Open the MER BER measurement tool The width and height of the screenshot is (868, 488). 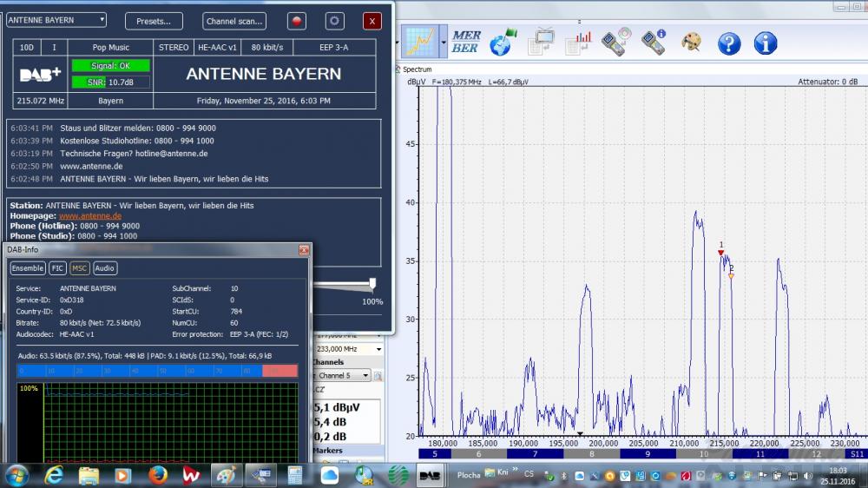pos(465,42)
